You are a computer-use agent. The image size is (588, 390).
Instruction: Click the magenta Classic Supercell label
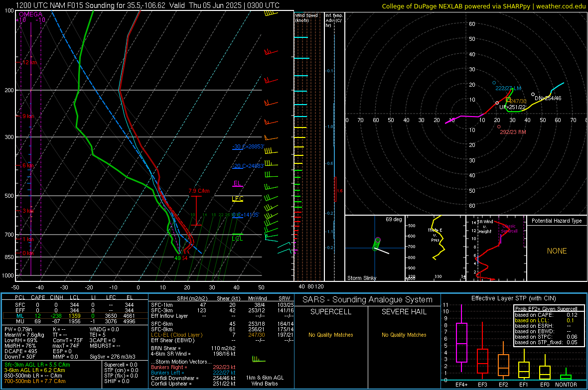click(x=509, y=229)
